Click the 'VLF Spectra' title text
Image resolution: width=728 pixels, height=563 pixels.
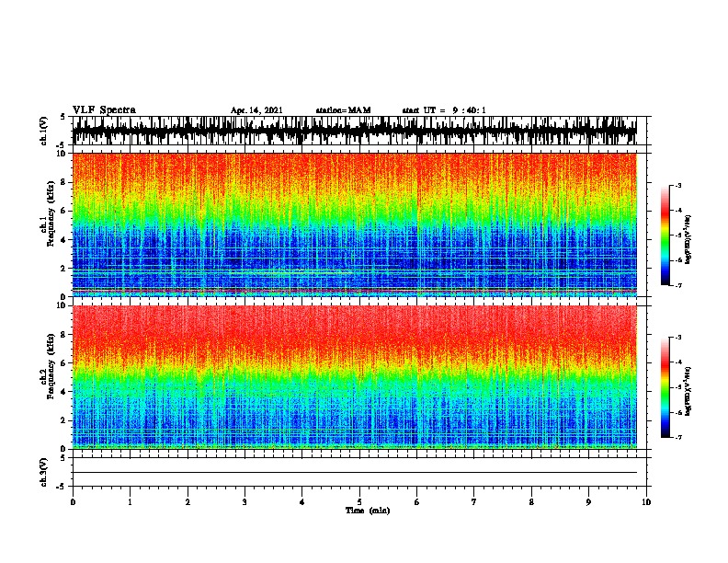point(104,110)
